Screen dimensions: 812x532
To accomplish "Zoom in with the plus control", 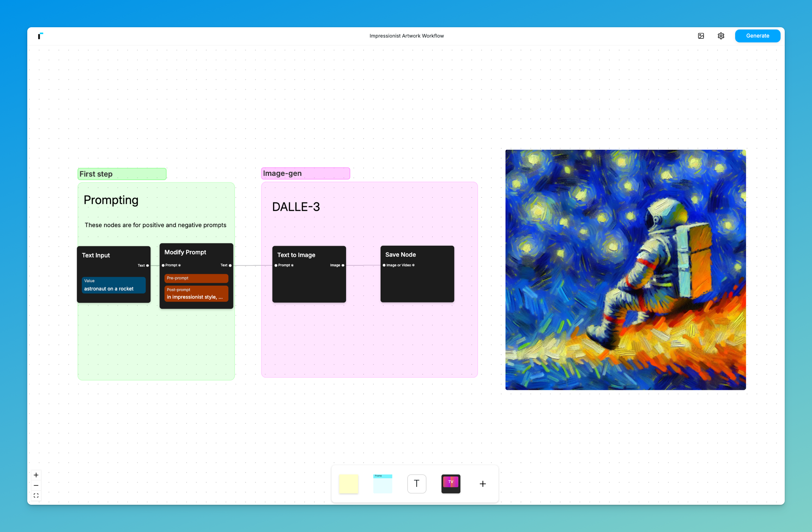I will (36, 475).
